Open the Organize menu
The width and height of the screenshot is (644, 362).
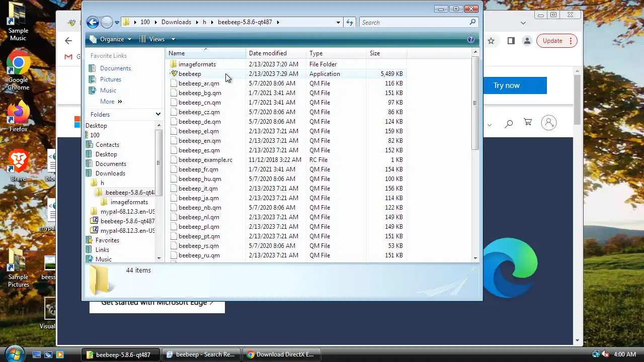coord(110,39)
